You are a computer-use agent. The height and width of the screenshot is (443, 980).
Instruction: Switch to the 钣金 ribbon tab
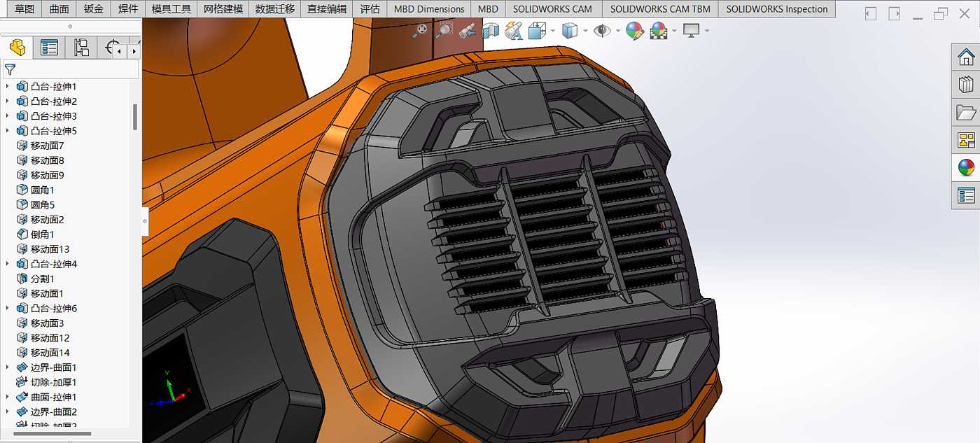93,9
